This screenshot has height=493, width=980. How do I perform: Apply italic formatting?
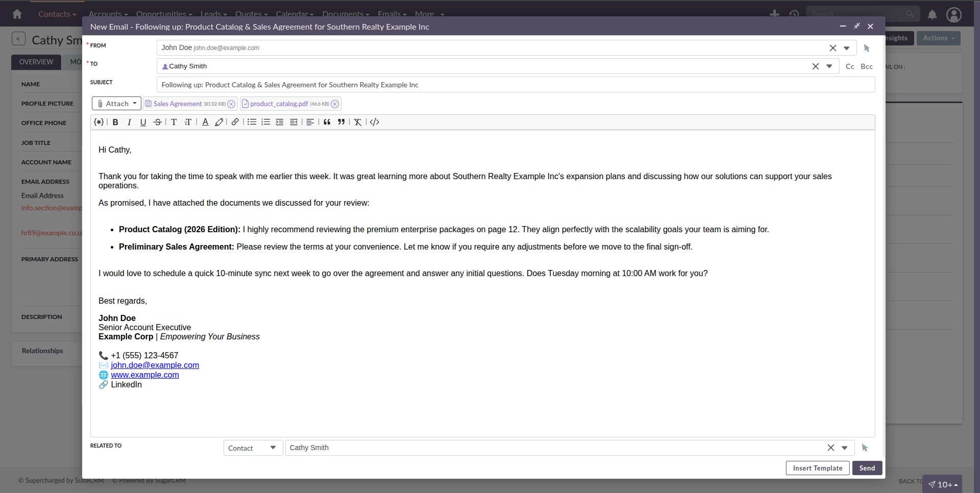129,122
